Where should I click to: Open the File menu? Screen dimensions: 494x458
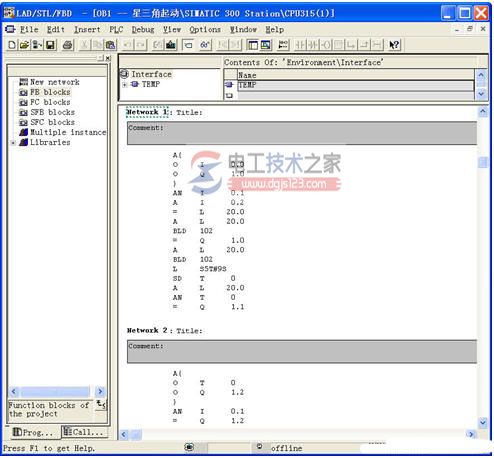coord(29,30)
